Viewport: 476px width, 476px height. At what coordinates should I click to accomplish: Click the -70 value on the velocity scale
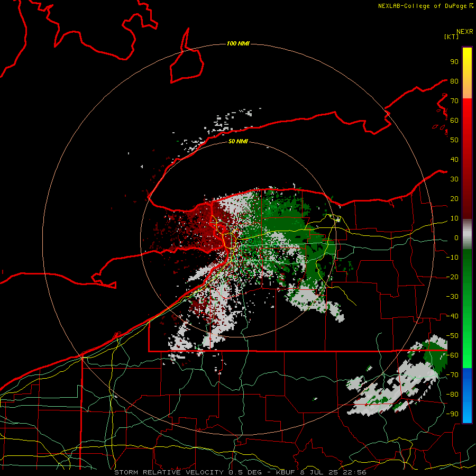(x=452, y=375)
